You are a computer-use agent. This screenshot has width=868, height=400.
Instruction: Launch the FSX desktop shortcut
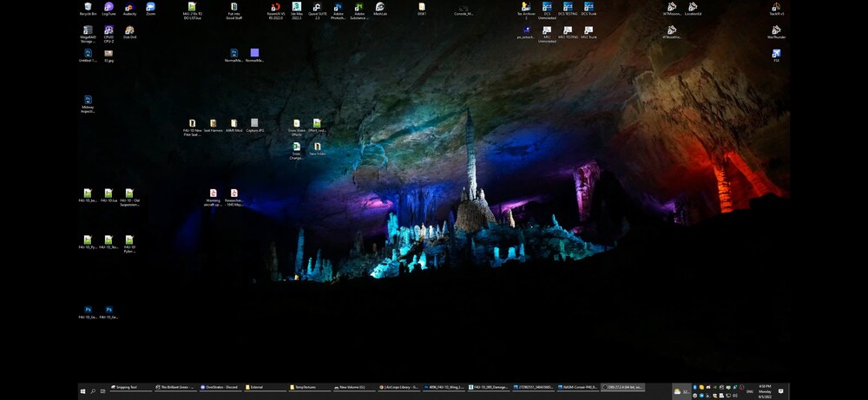(776, 56)
